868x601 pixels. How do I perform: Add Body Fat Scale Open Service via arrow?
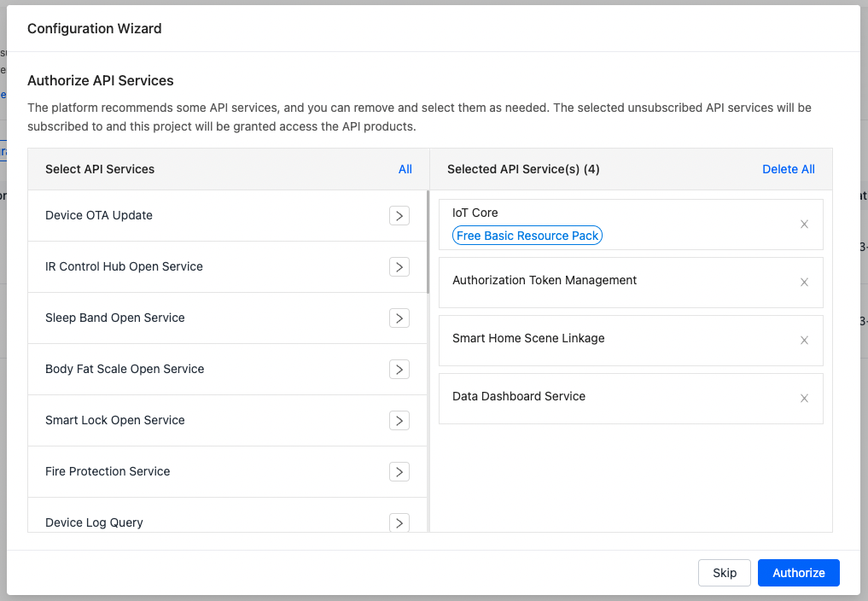point(399,369)
